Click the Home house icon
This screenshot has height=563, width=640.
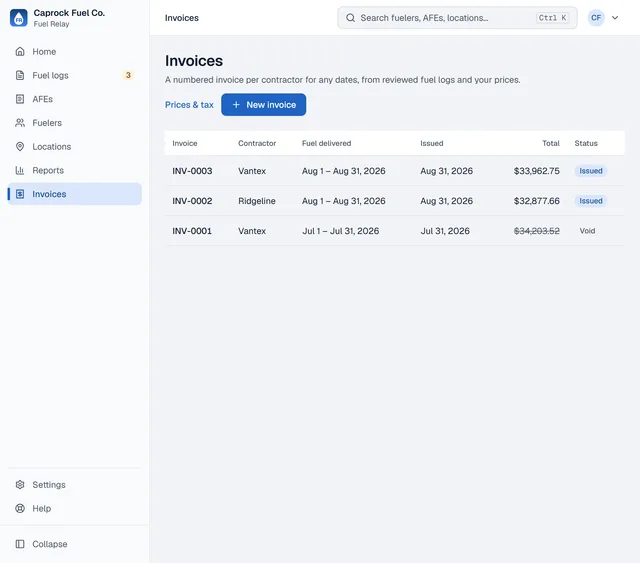[x=20, y=51]
